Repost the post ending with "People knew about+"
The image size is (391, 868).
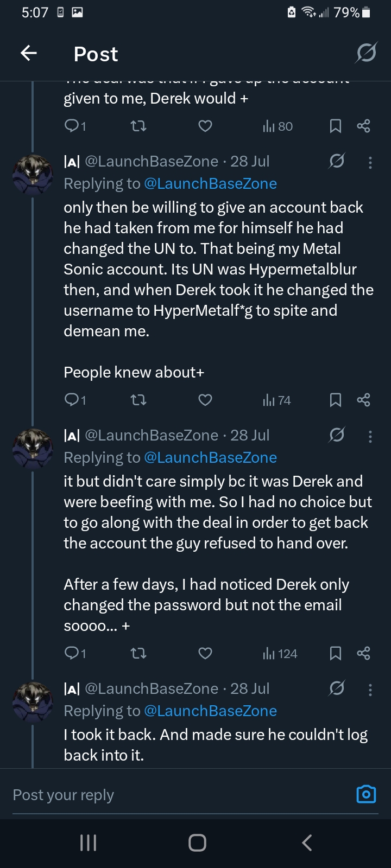pyautogui.click(x=138, y=400)
